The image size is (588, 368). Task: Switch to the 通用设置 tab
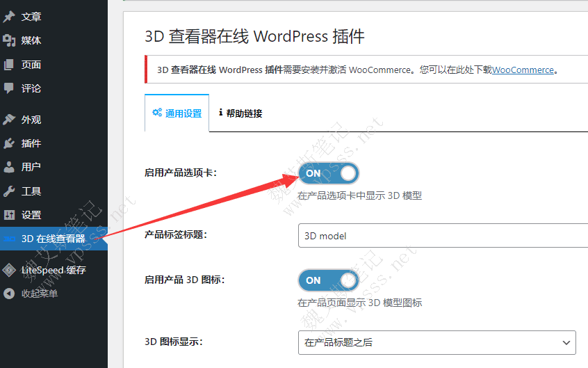point(177,113)
